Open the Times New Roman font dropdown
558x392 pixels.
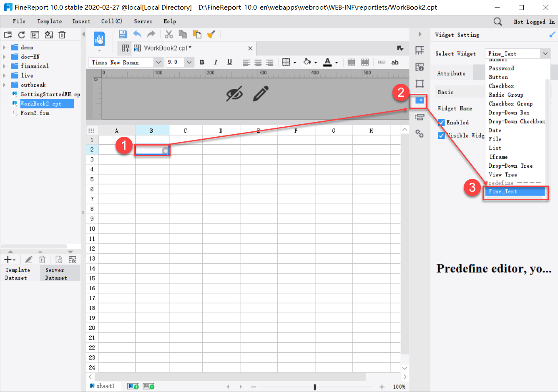click(x=158, y=62)
